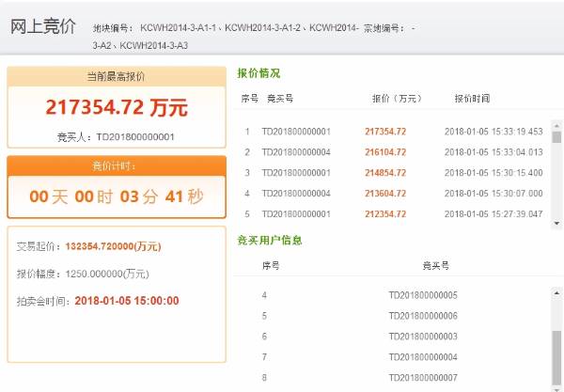Click the bid amount 213604.72
The image size is (564, 392).
click(385, 194)
